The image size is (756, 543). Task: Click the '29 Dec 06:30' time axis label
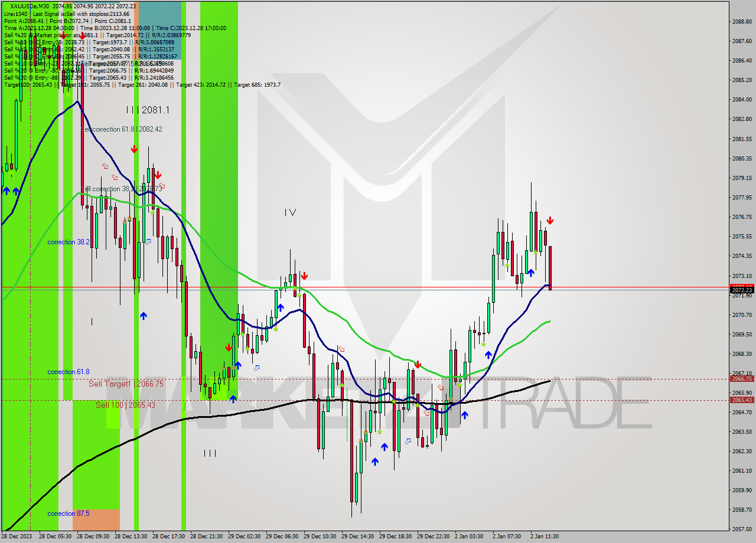(x=282, y=537)
